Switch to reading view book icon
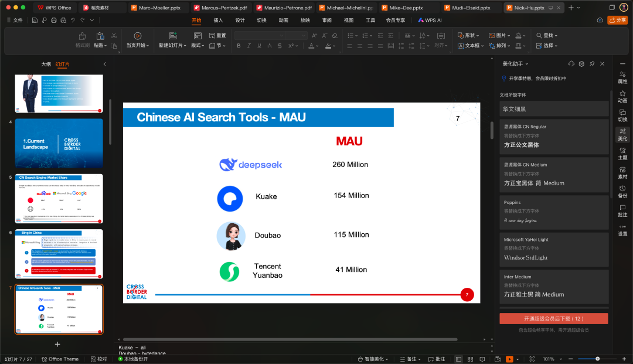 482,359
